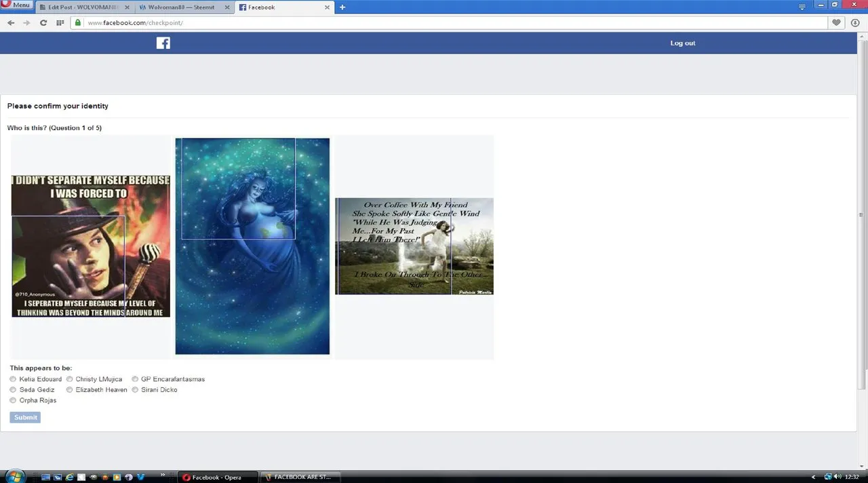Bookmark the page with the heart icon
Screen dimensions: 868x483
(837, 22)
